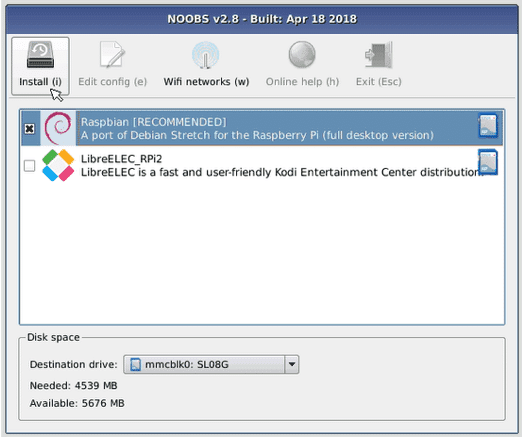Click the Exit (Esc) door icon
This screenshot has width=522, height=437.
coord(379,55)
